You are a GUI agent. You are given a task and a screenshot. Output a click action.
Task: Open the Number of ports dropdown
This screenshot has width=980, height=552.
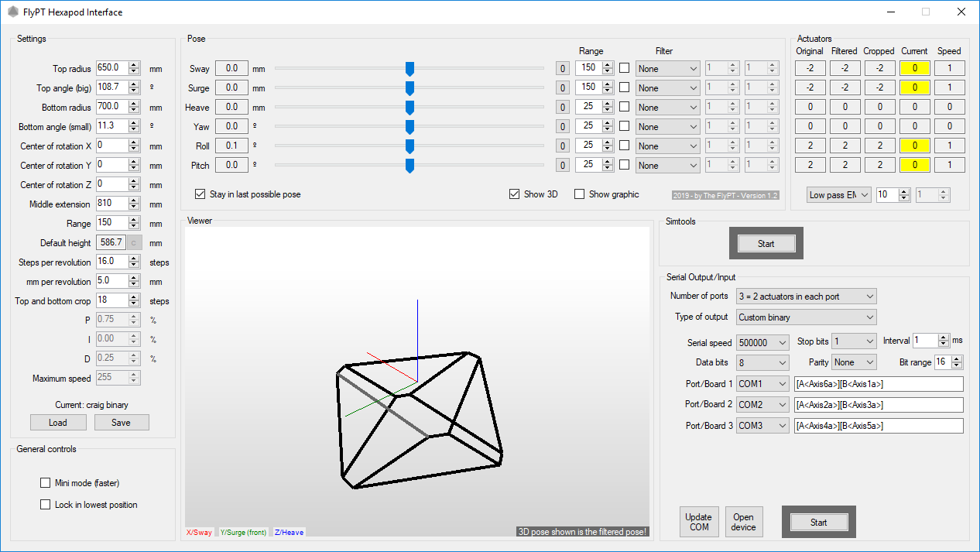click(806, 297)
